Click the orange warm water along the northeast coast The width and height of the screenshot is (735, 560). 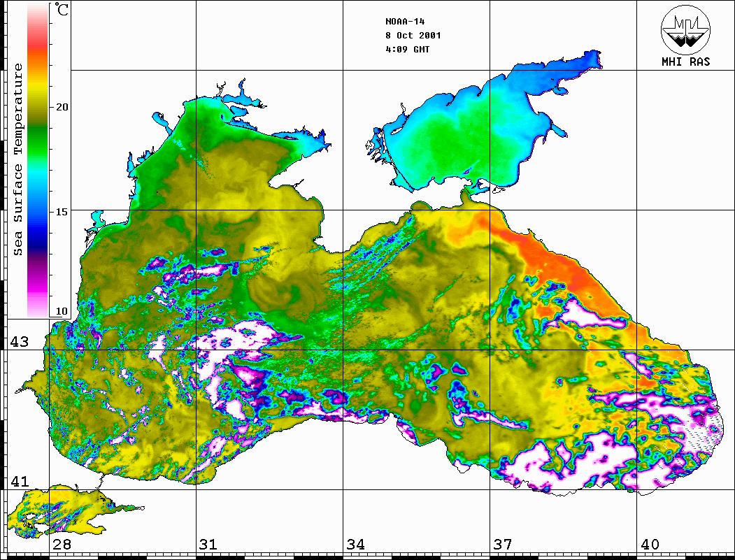[562, 267]
